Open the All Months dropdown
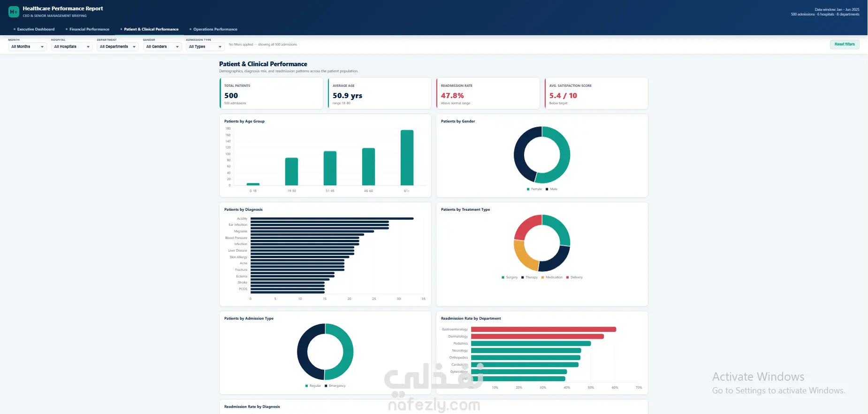Screen dimensions: 868x414 point(27,46)
